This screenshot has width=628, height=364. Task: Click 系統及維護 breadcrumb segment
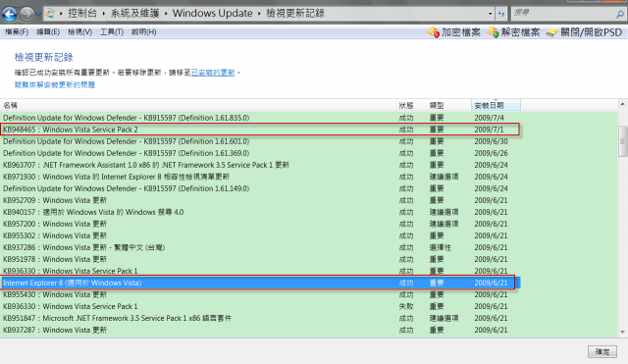(x=135, y=13)
